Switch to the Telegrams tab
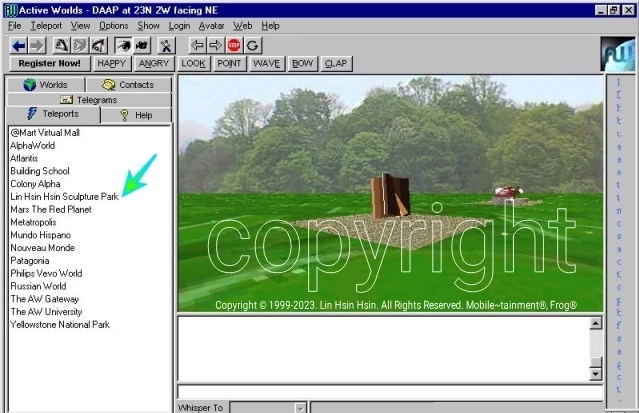This screenshot has height=413, width=639. click(x=89, y=100)
